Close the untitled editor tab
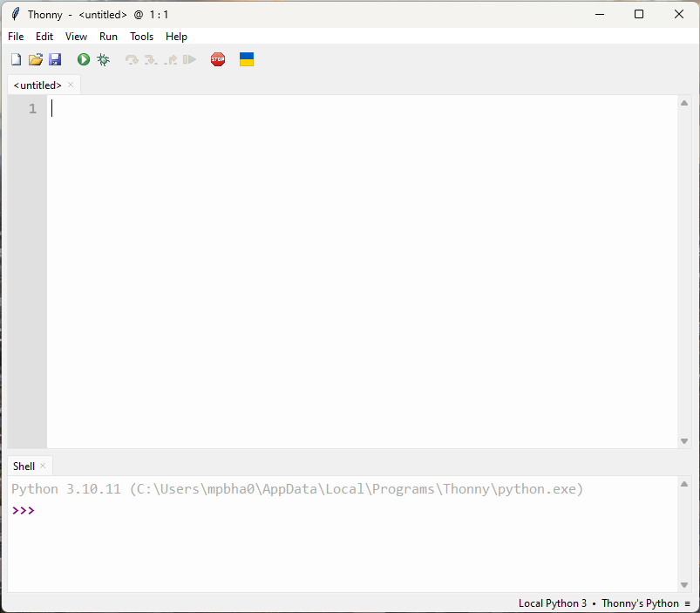The image size is (700, 613). click(70, 85)
